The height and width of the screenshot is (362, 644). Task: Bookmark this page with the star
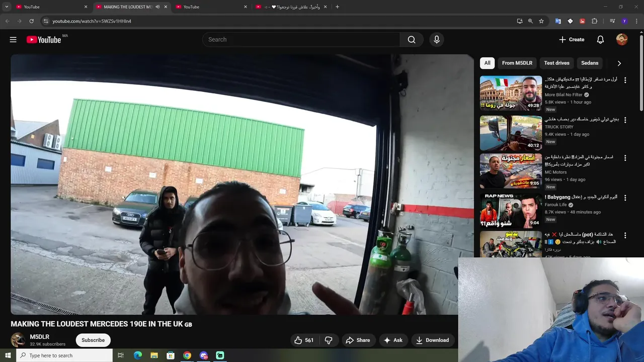point(541,21)
